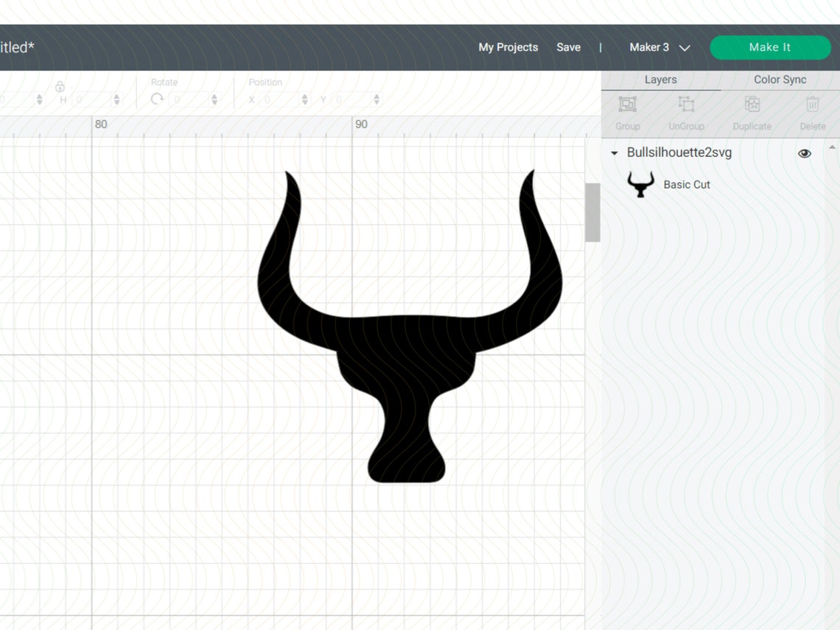Switch to the Color Sync tab

[780, 80]
